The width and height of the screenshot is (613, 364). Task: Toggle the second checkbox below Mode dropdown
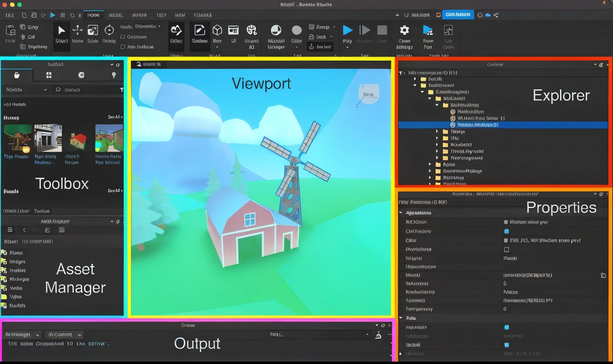point(123,47)
